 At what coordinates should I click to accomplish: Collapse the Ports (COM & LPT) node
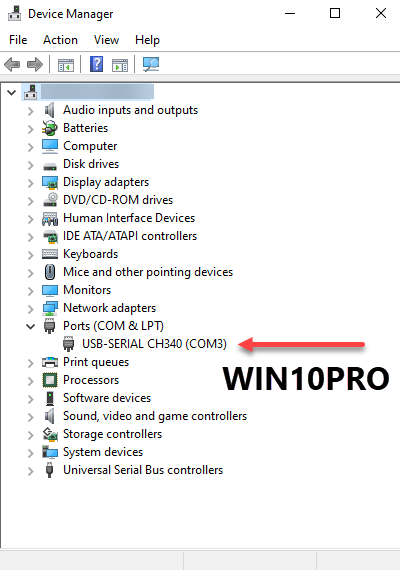pyautogui.click(x=31, y=327)
